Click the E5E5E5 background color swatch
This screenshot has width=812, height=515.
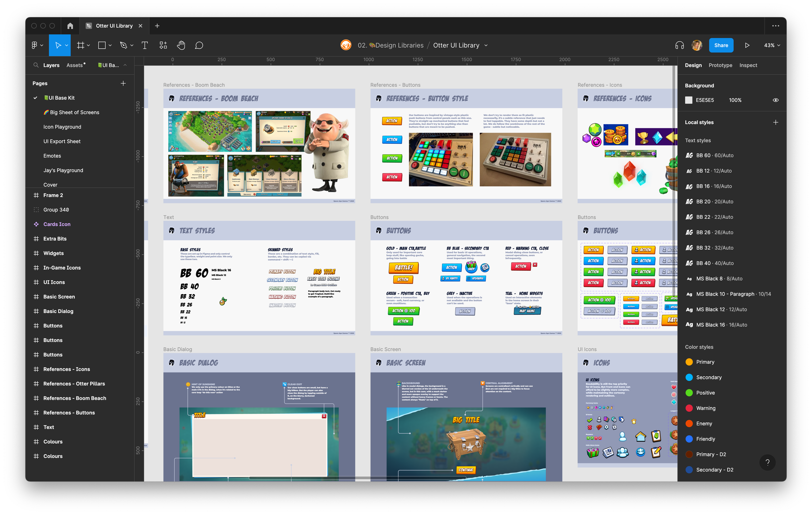point(689,100)
